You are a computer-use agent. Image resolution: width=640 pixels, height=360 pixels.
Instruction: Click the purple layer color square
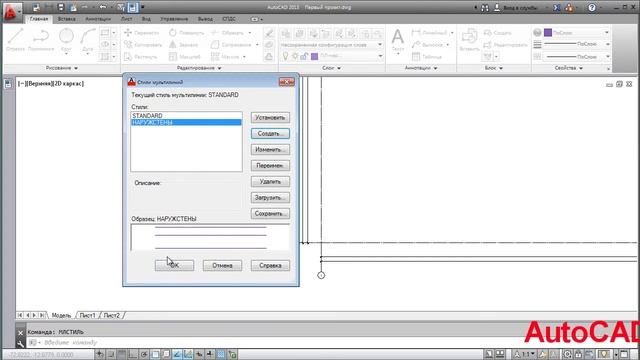point(314,56)
